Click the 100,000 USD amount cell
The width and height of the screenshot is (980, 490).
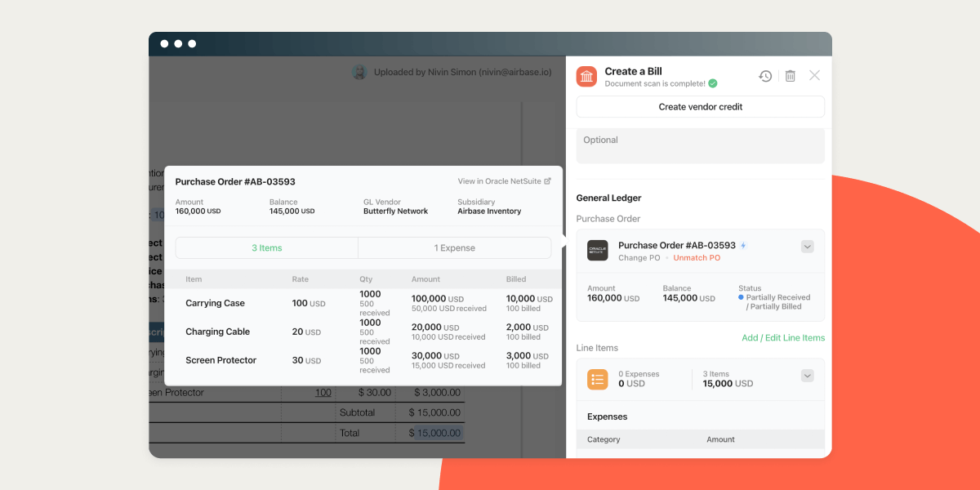click(438, 299)
